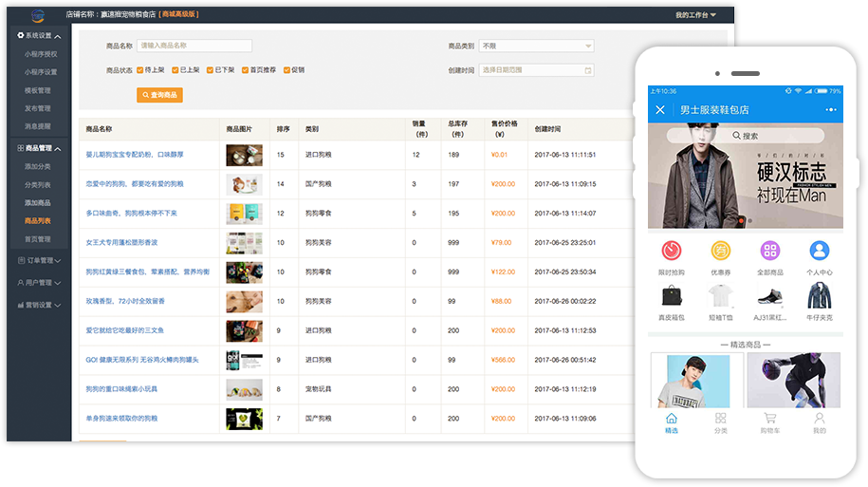
Task: Toggle the 已上架 status checkbox
Action: coord(175,70)
